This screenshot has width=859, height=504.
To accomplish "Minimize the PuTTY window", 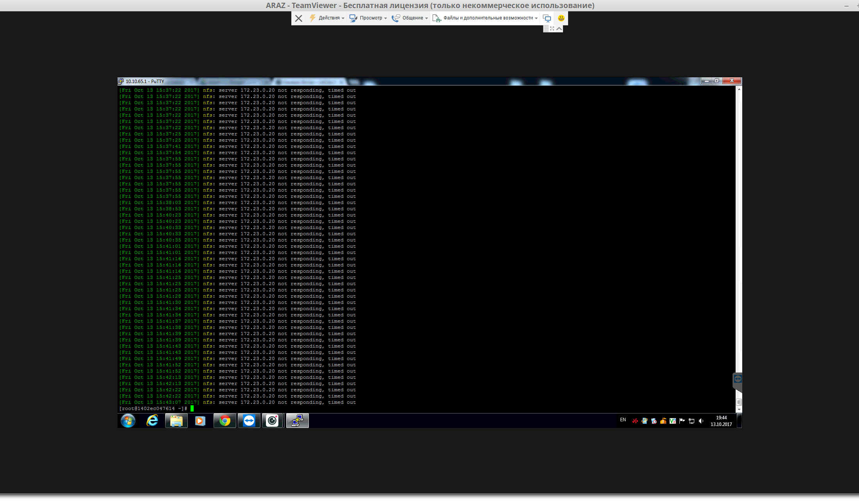I will click(706, 81).
